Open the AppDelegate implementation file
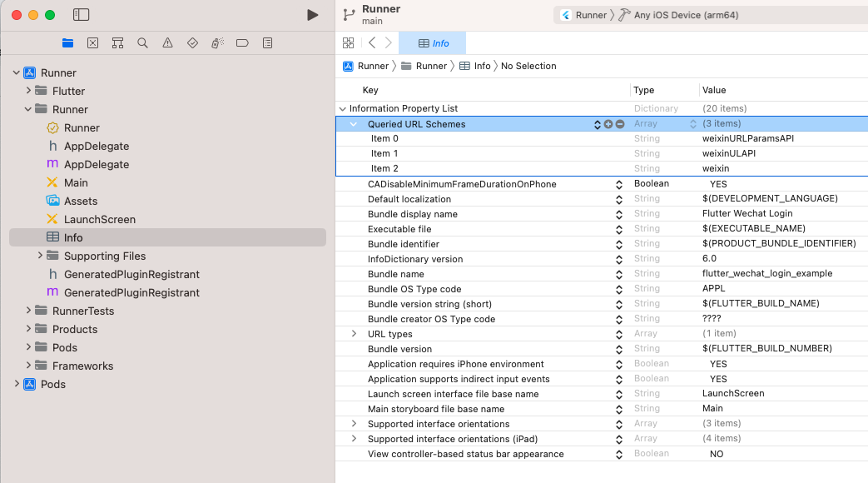This screenshot has height=483, width=868. [x=88, y=165]
